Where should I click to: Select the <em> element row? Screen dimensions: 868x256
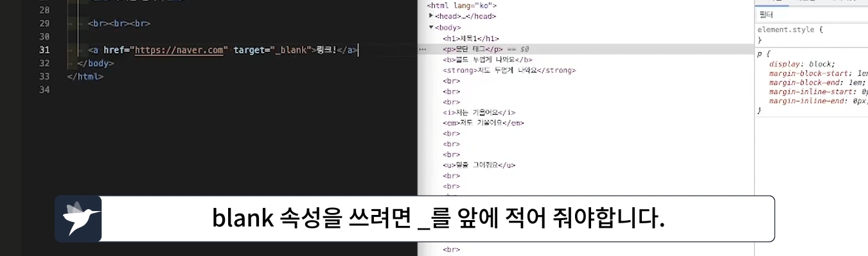[483, 123]
